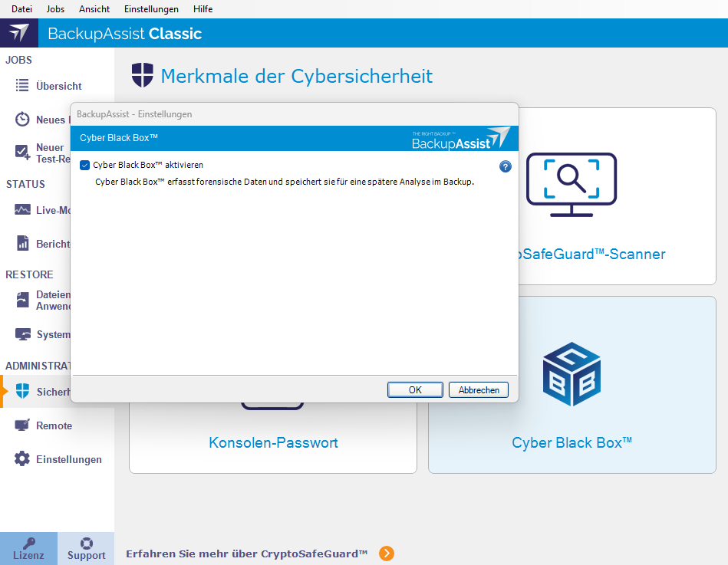The height and width of the screenshot is (565, 728).
Task: Switch to the Lizenz tab
Action: (28, 548)
